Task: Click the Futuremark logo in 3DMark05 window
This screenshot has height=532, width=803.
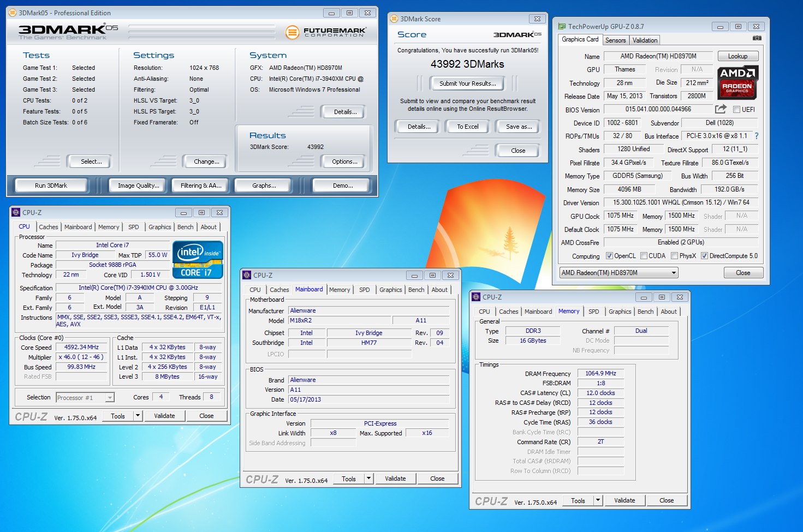Action: pyautogui.click(x=326, y=32)
